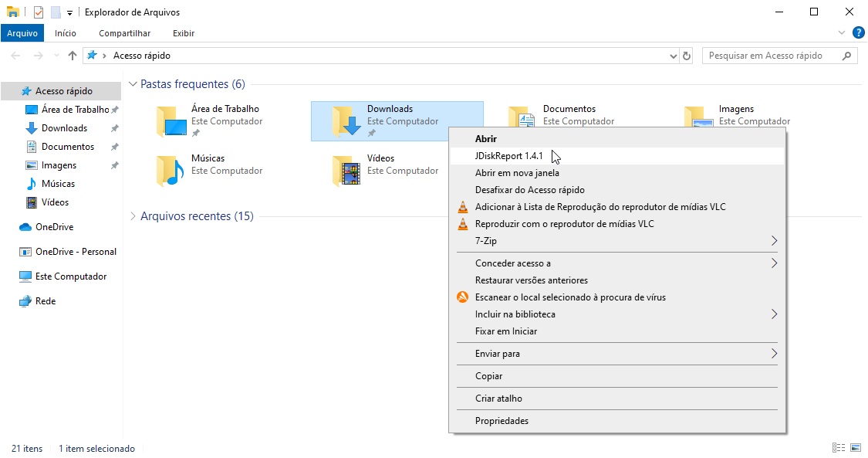Click the search magnifier icon
This screenshot has height=458, width=868.
click(x=846, y=56)
